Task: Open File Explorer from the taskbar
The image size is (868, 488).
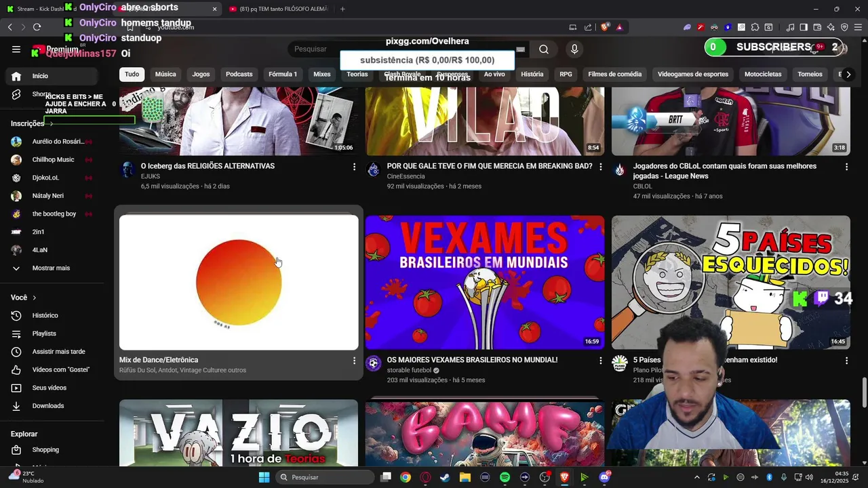Action: (465, 477)
